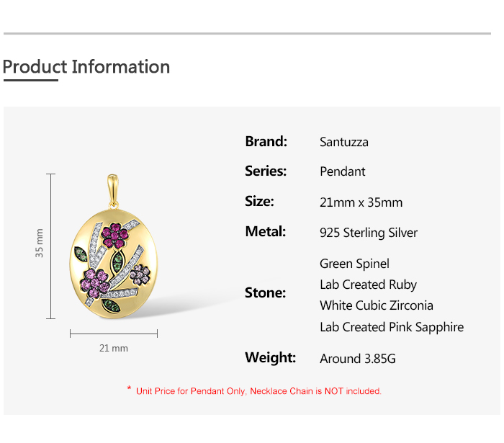Click the Stone label
This screenshot has width=504, height=443.
click(265, 292)
